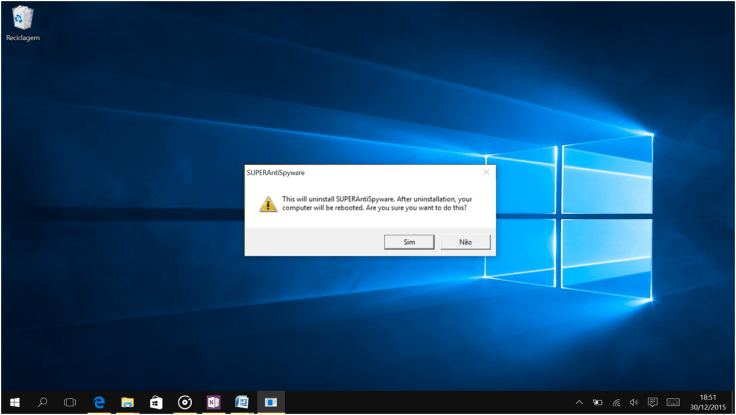
Task: Select the active uninstaller taskbar item
Action: point(270,402)
